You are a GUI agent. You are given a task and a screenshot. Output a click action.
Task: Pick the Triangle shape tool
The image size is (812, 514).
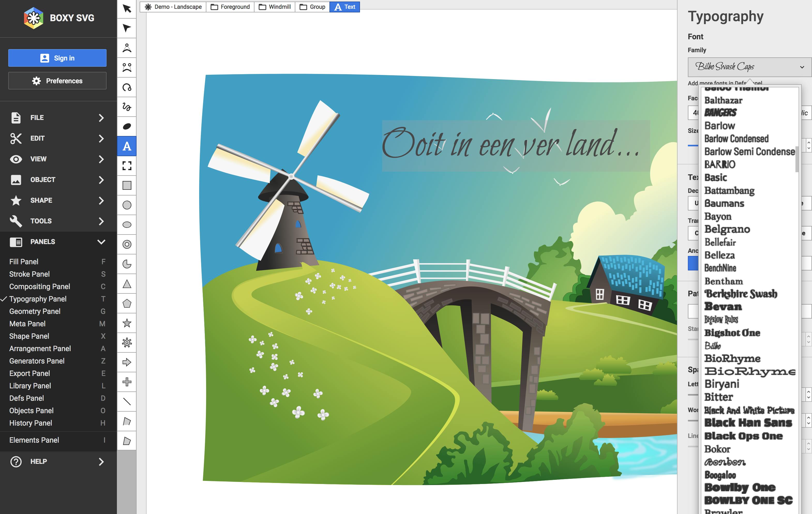pos(126,284)
